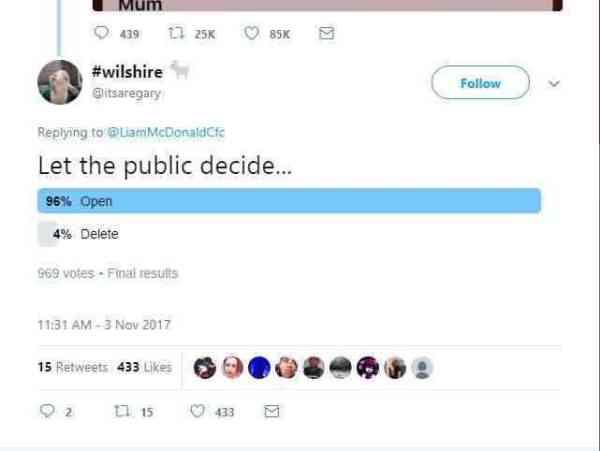This screenshot has height=451, width=600.
Task: View the 433 Likes list
Action: (x=144, y=367)
